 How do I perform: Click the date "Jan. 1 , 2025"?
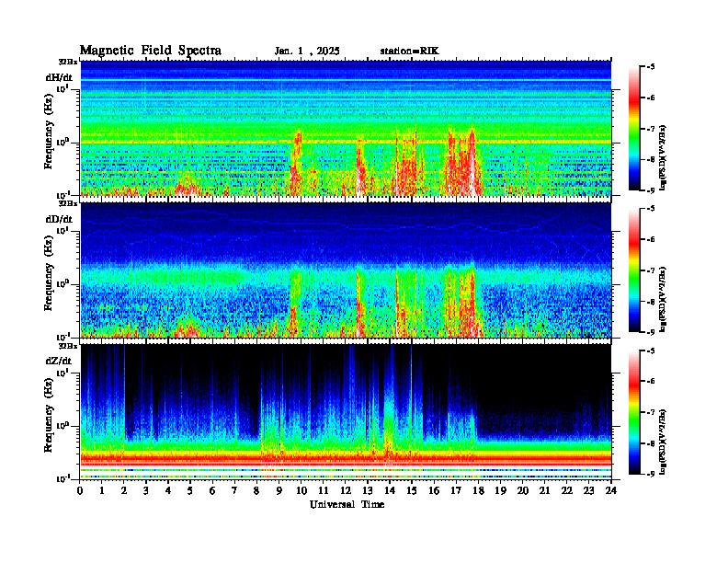click(x=307, y=52)
